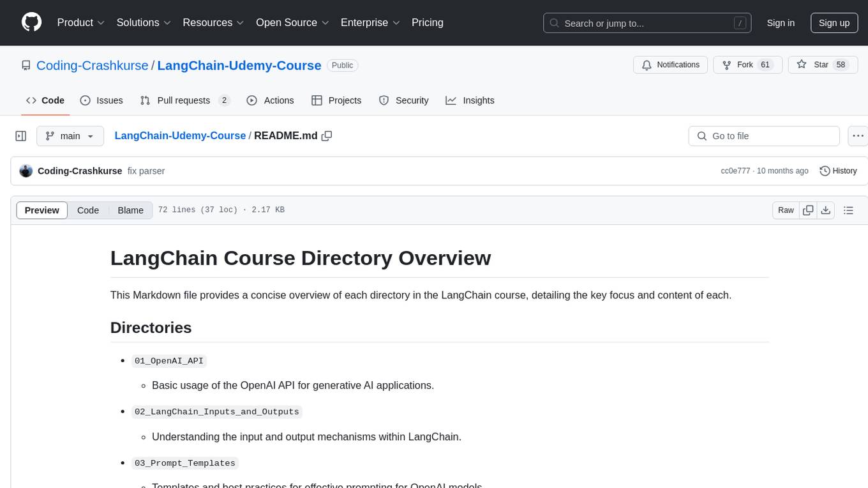Click the 72 lines file info text
Screen dimensions: 868x488
point(221,210)
